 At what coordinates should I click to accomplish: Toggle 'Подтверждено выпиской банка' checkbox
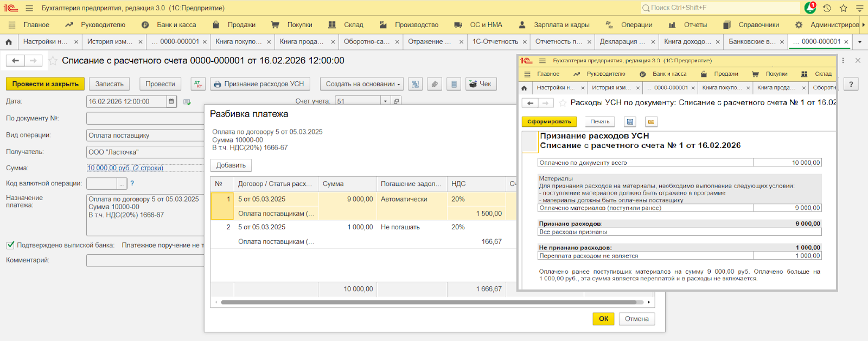pyautogui.click(x=10, y=245)
